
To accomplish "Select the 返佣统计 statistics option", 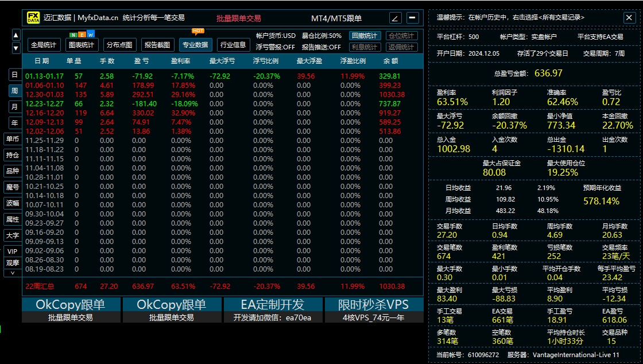I will pos(401,47).
